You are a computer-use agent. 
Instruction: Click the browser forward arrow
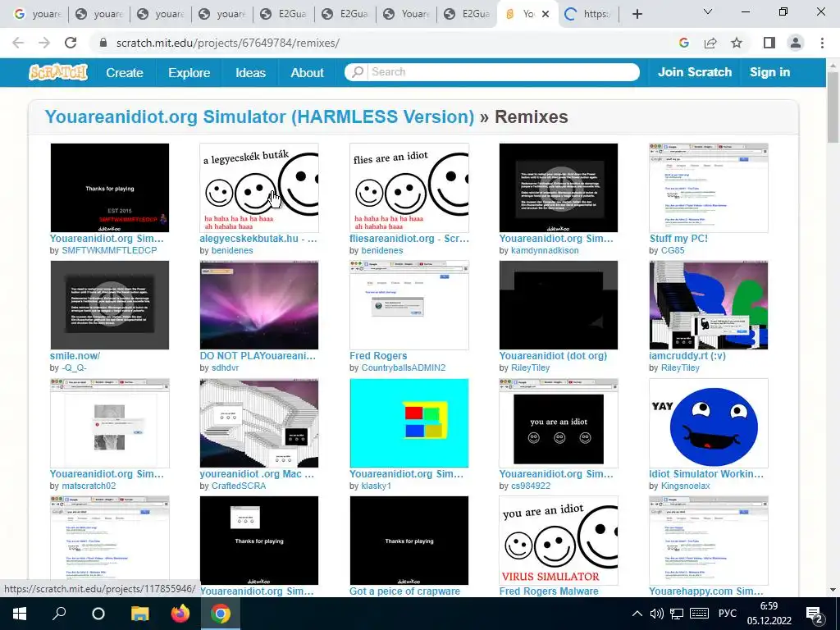[x=44, y=43]
